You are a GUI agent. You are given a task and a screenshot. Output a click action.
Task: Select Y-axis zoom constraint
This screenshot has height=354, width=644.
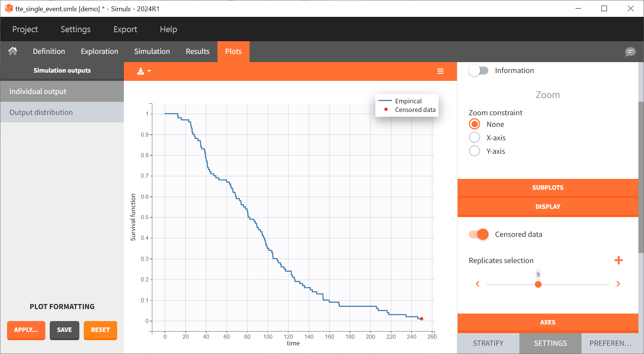coord(474,151)
